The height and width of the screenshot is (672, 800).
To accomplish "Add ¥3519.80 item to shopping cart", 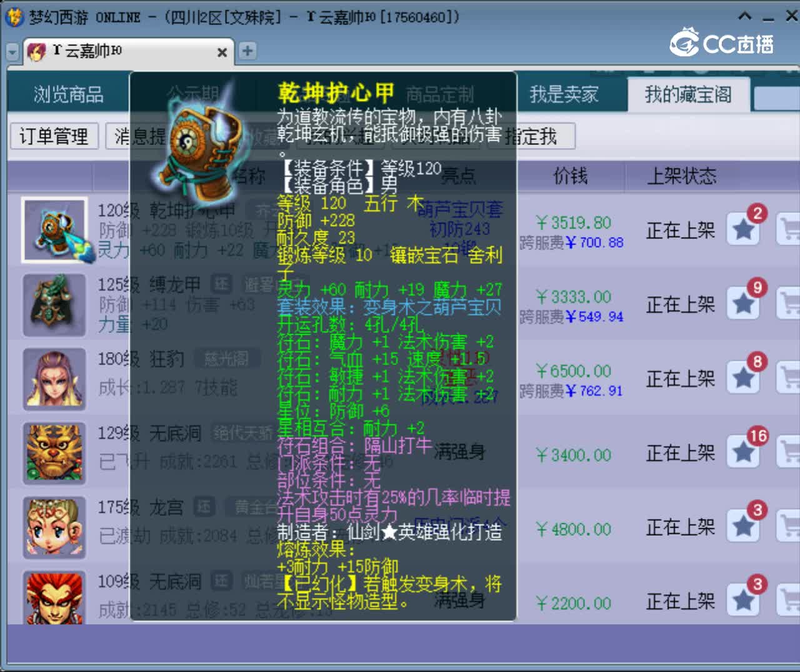I will click(788, 229).
